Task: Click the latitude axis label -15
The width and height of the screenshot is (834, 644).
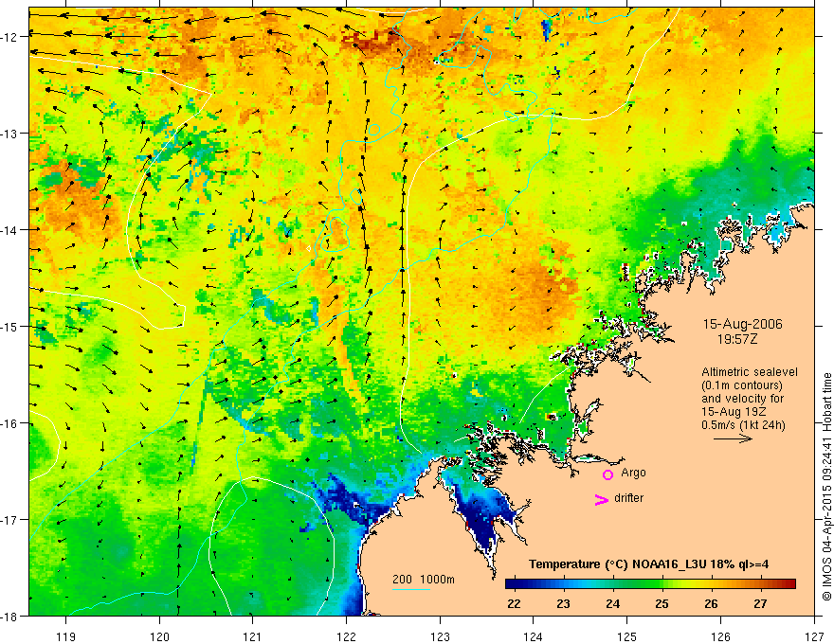Action: coord(10,326)
